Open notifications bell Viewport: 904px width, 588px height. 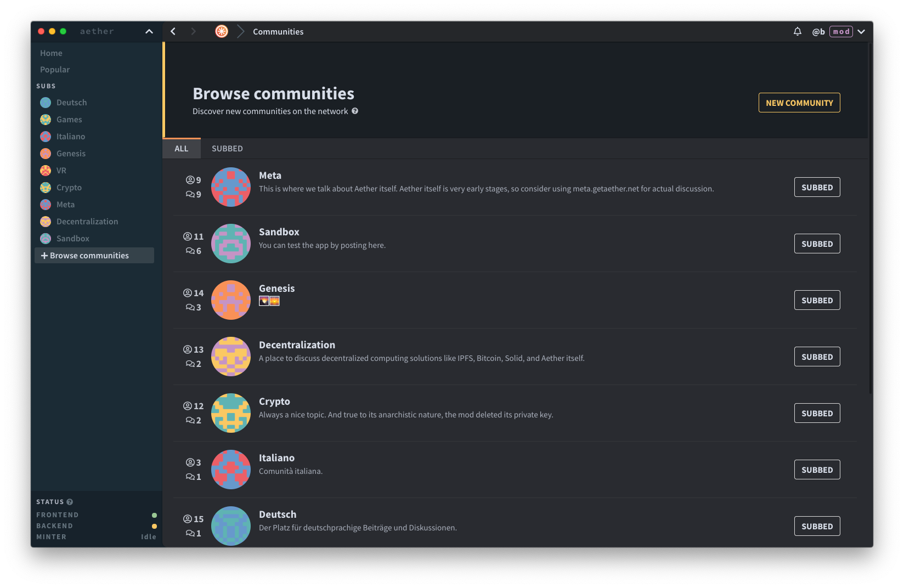(x=798, y=32)
